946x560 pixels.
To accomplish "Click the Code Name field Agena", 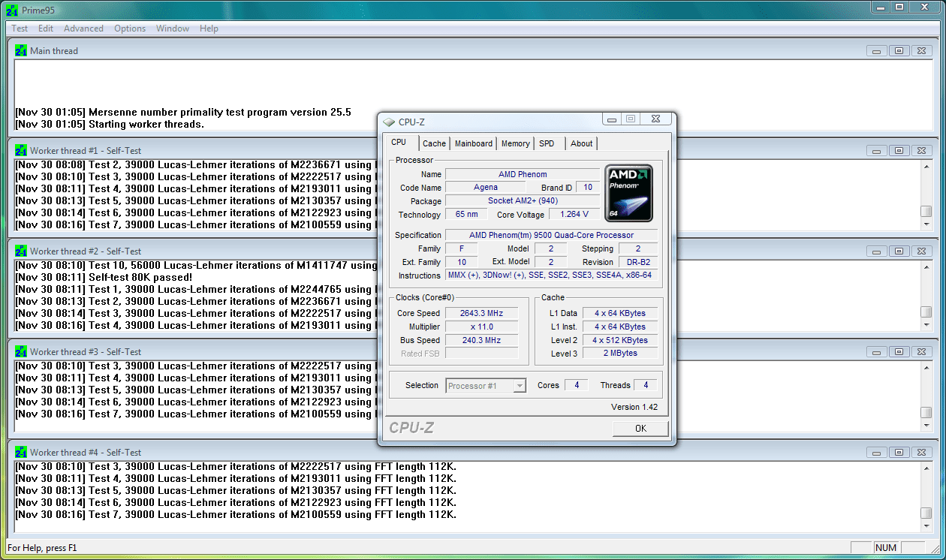I will tap(485, 188).
